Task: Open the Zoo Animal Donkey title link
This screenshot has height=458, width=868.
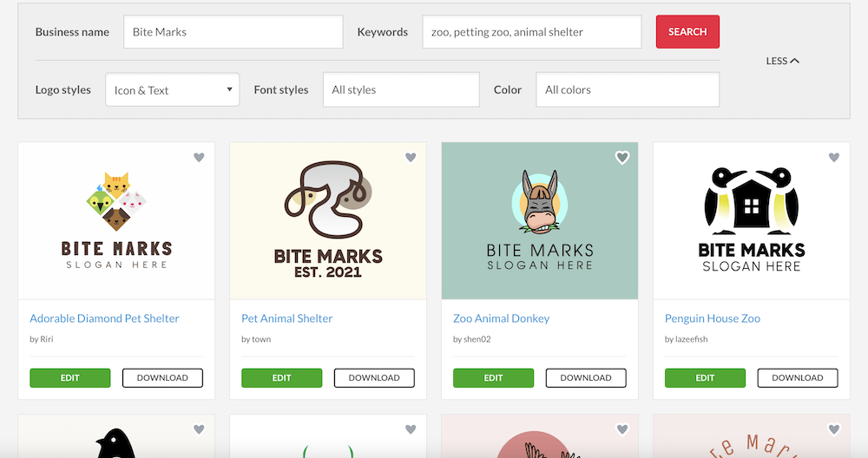Action: point(501,318)
